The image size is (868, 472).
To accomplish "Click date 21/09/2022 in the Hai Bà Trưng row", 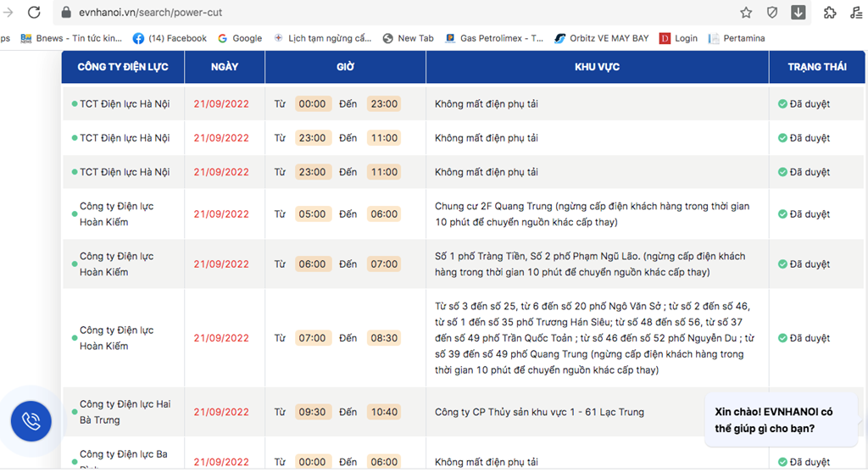I will click(x=221, y=412).
